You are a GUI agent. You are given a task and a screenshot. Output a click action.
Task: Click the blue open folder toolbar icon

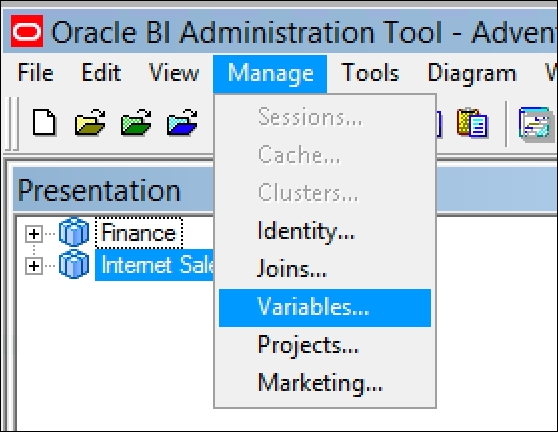pyautogui.click(x=182, y=122)
